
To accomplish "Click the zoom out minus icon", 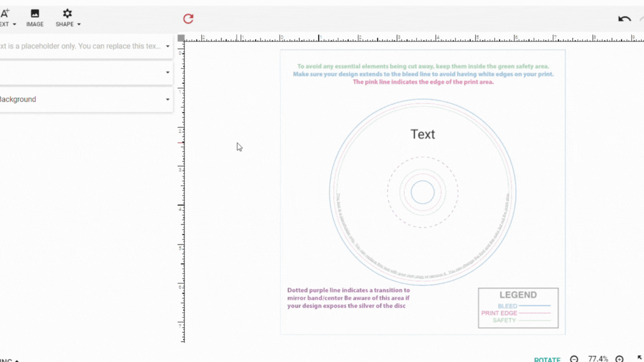I will [574, 359].
